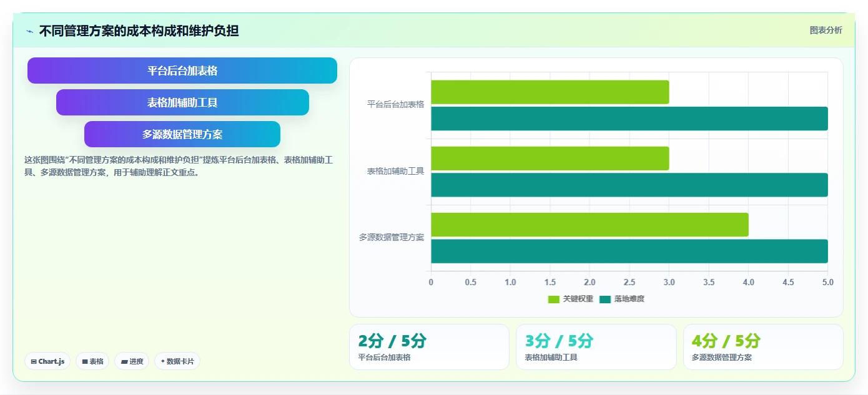Click the 不同管理方案的成本构成和维护负担 title

[x=139, y=31]
